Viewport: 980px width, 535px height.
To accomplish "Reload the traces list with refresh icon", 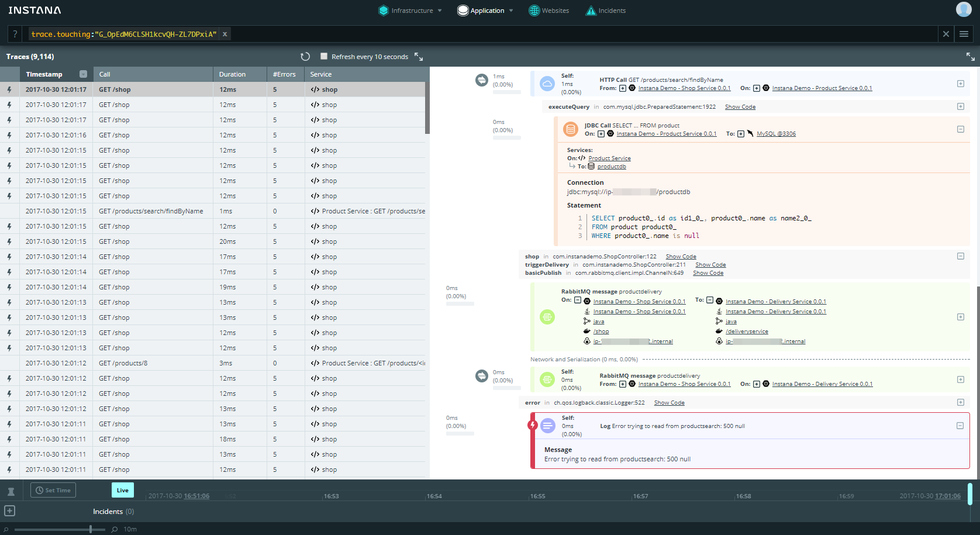I will [305, 57].
